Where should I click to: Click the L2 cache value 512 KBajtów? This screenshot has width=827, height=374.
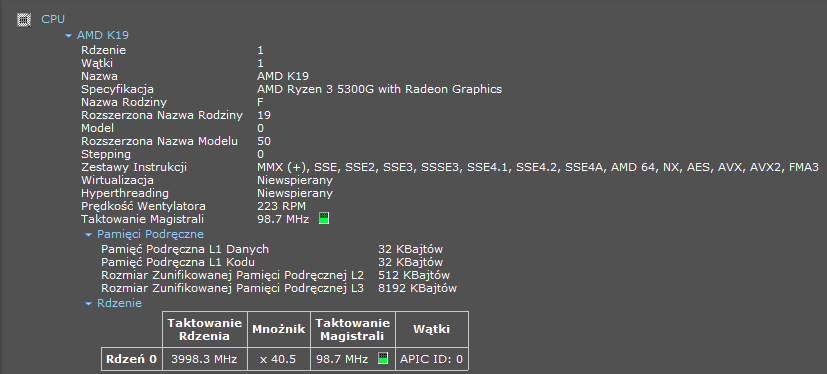click(x=414, y=275)
